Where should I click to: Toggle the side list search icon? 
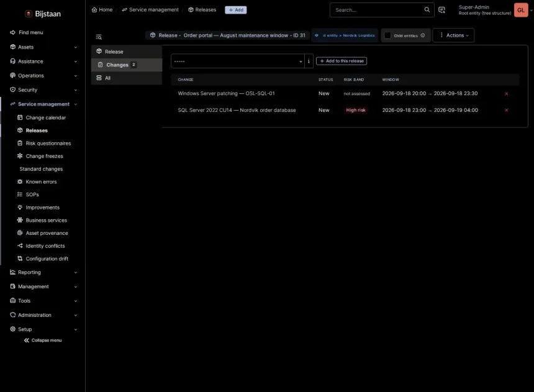coord(99,37)
